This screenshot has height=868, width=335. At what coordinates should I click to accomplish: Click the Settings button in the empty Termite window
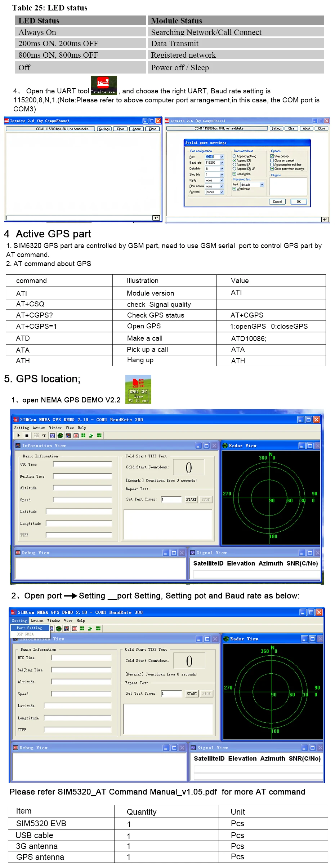click(x=104, y=129)
